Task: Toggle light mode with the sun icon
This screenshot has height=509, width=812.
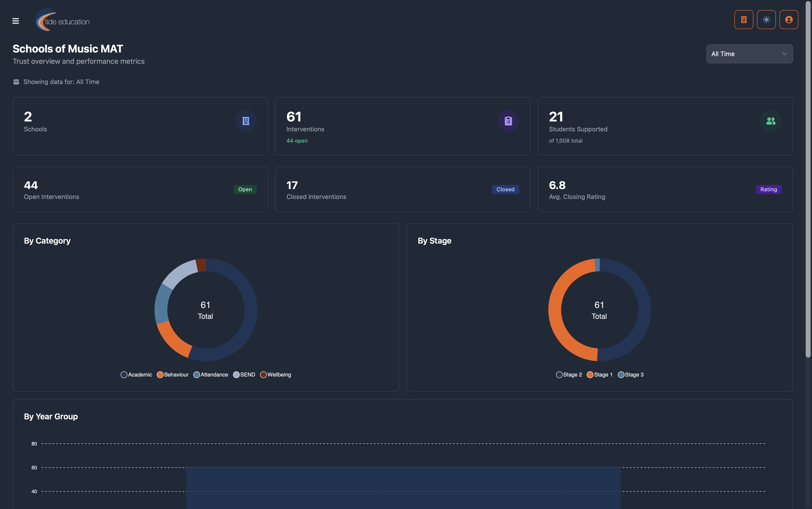Action: 766,20
